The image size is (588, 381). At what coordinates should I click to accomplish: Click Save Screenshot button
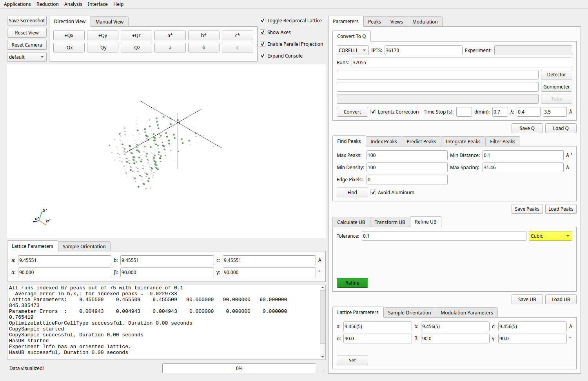point(27,20)
